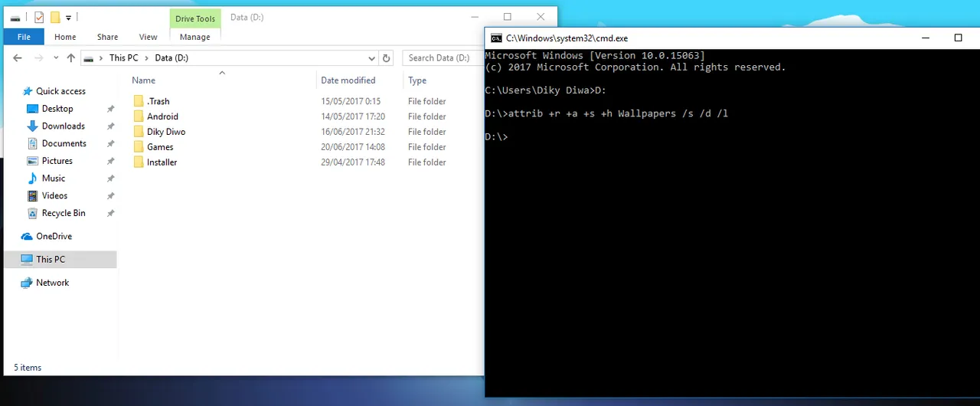Sort by the Date modified column header
Viewport: 980px width, 406px height.
coord(348,80)
